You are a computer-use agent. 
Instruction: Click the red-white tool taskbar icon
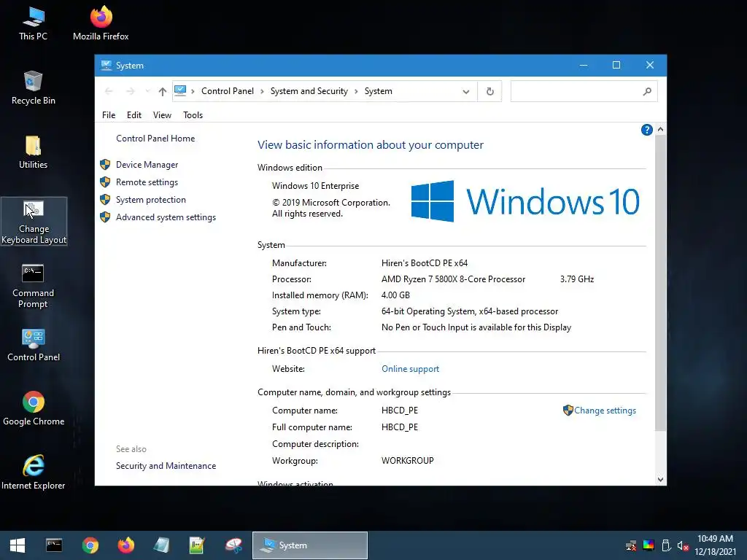[x=233, y=545]
